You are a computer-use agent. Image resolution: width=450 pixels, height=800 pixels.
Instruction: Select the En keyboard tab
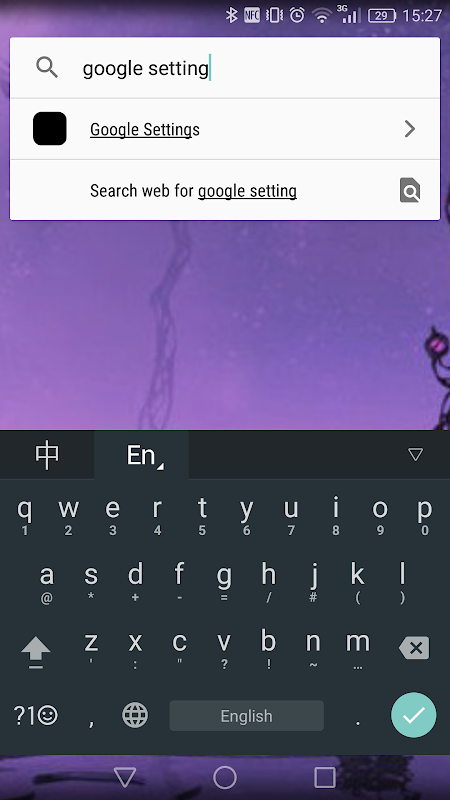click(141, 455)
